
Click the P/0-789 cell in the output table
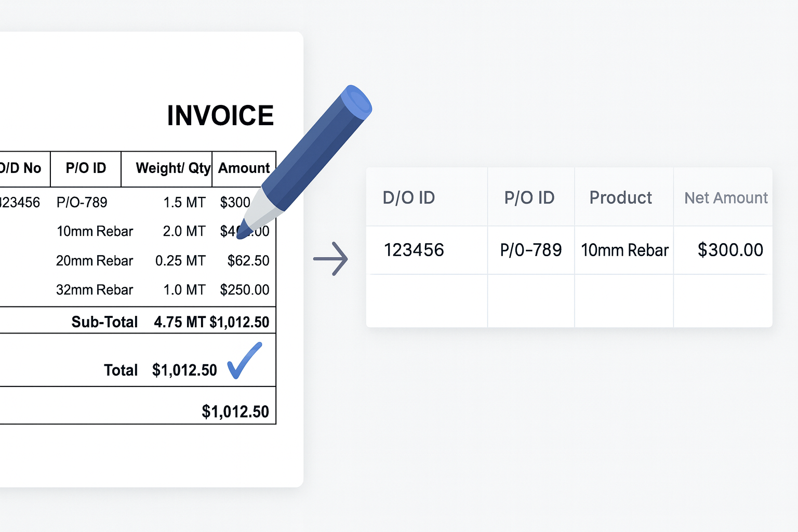tap(530, 250)
